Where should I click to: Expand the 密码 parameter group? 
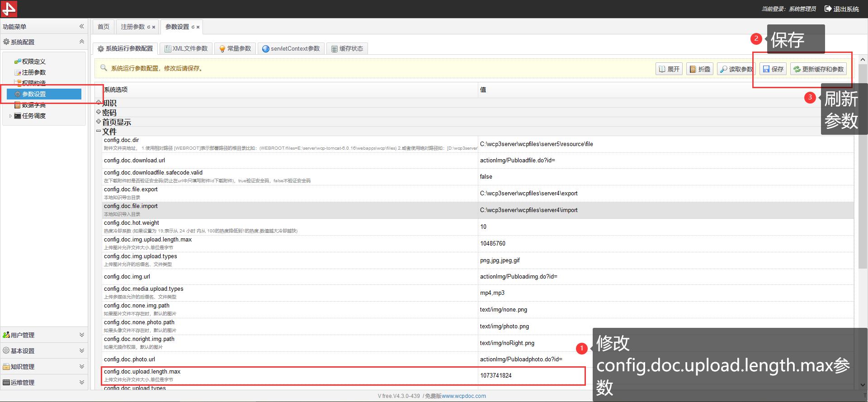coord(99,112)
